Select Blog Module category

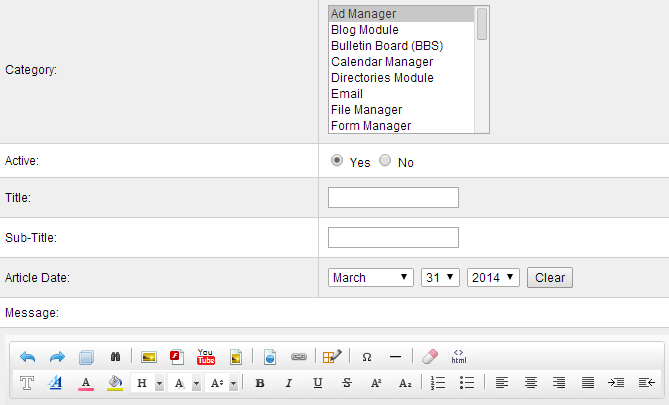(x=401, y=30)
